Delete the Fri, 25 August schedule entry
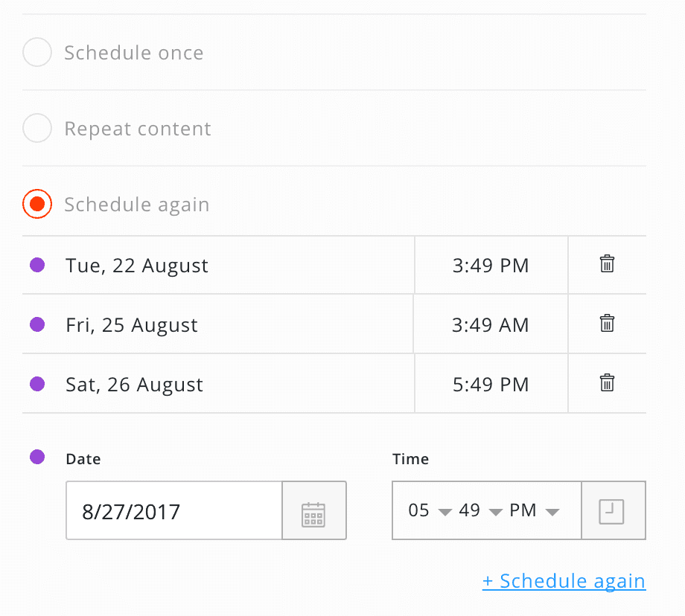685x616 pixels. [607, 324]
